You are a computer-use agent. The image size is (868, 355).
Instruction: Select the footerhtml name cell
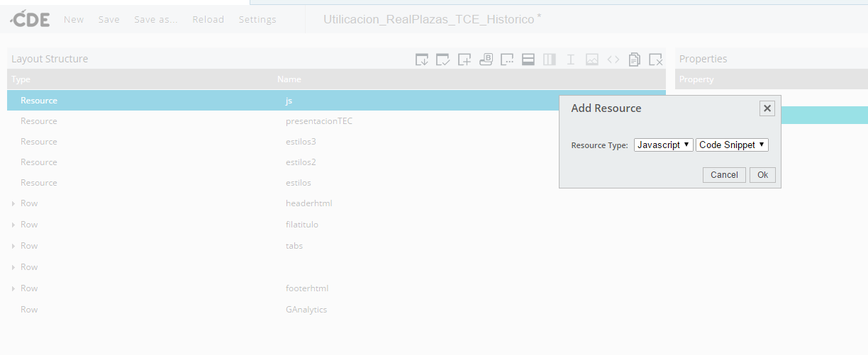tap(307, 288)
